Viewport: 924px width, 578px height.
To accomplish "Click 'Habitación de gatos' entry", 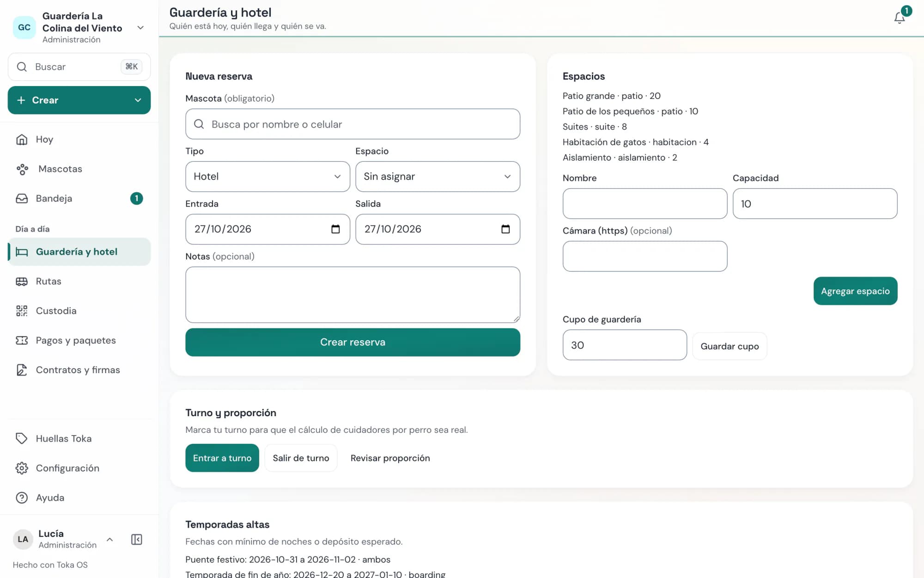I will [x=635, y=142].
